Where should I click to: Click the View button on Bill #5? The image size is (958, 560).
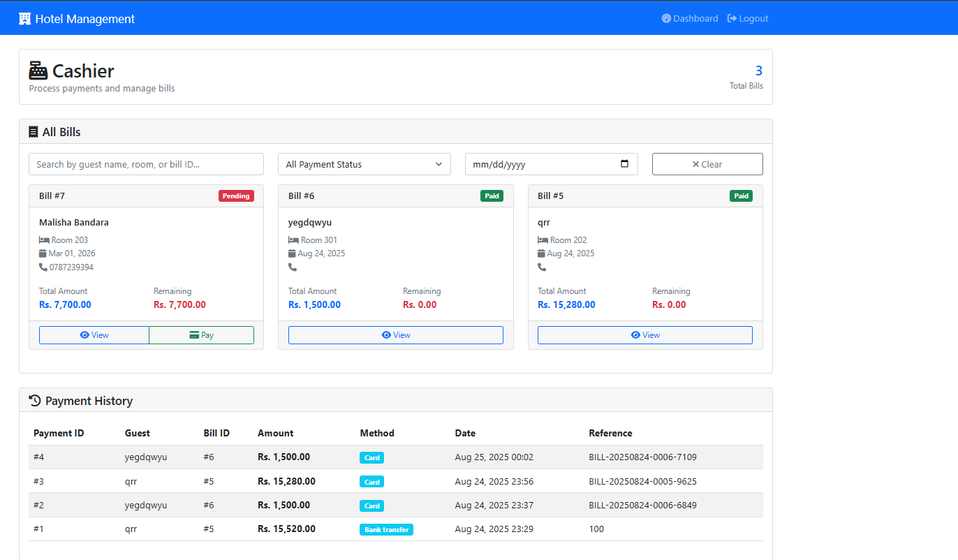tap(644, 335)
